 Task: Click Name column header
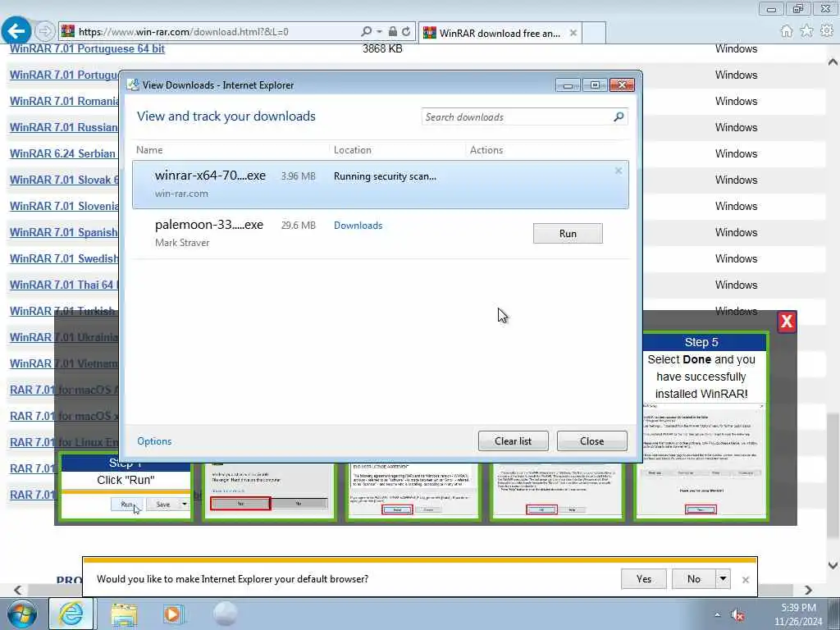click(149, 150)
